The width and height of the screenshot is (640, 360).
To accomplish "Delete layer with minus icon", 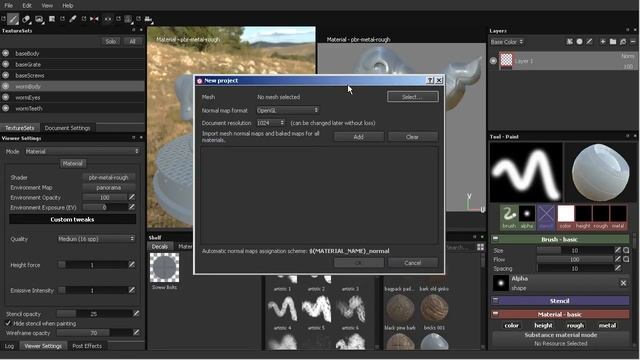I will (x=633, y=42).
